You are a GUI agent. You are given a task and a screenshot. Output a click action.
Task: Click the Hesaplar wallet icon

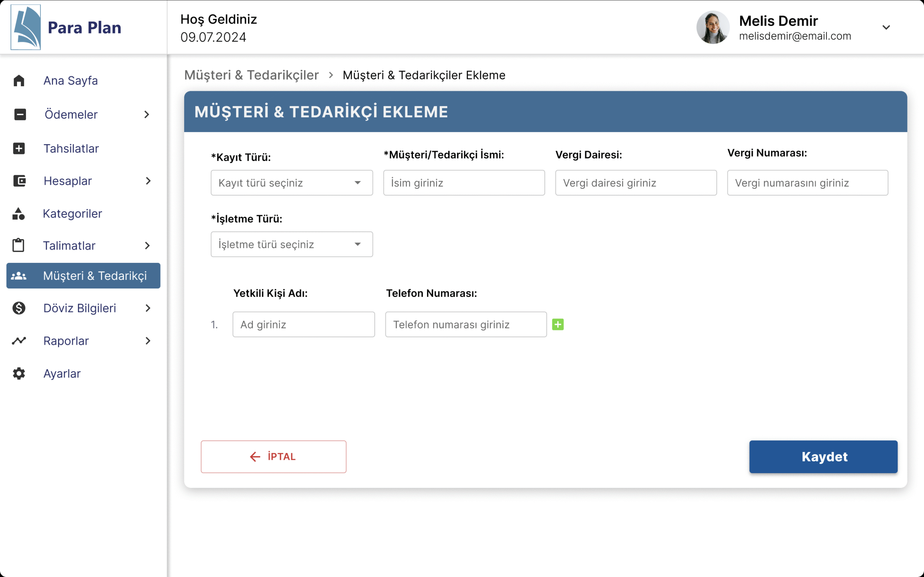click(x=19, y=181)
